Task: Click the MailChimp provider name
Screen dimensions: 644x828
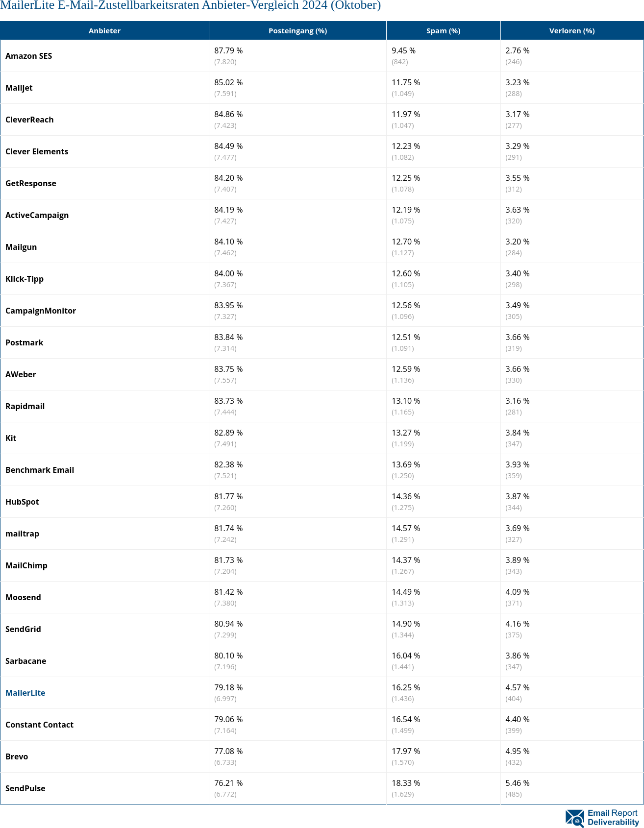Action: click(26, 565)
